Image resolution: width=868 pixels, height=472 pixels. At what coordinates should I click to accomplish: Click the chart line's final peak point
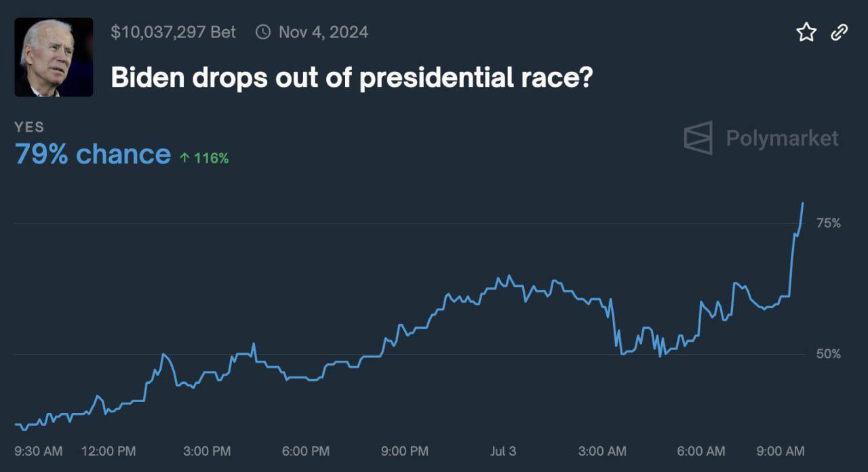[x=803, y=203]
